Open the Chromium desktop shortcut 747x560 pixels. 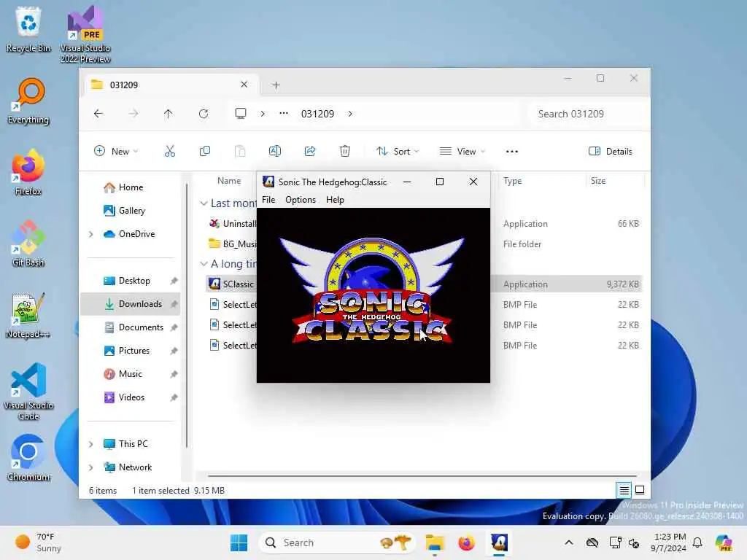coord(28,458)
